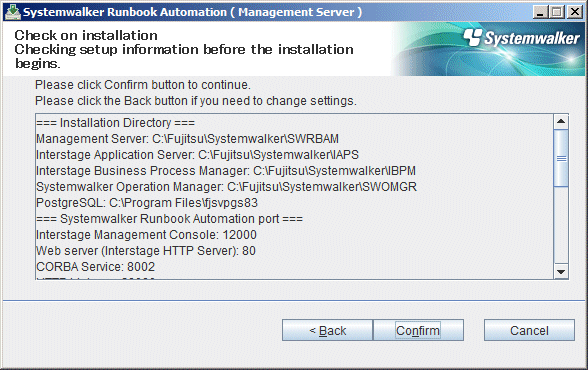Click the Interstage Business Process Manager line
This screenshot has height=370, width=588.
[226, 171]
